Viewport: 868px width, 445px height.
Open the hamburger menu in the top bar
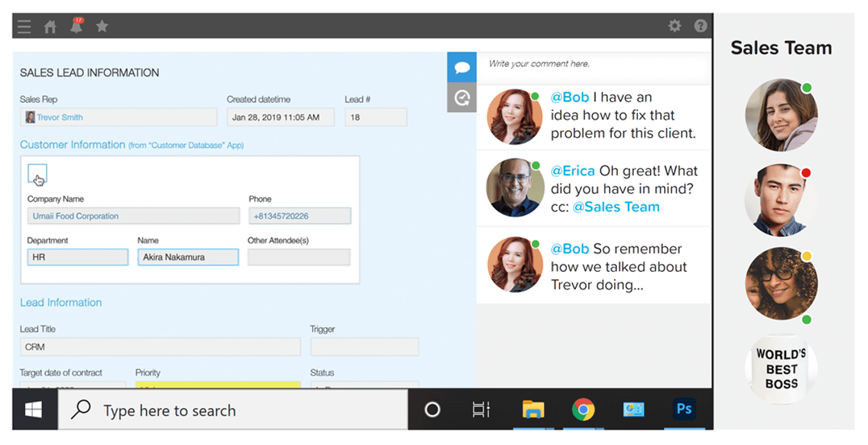point(24,26)
